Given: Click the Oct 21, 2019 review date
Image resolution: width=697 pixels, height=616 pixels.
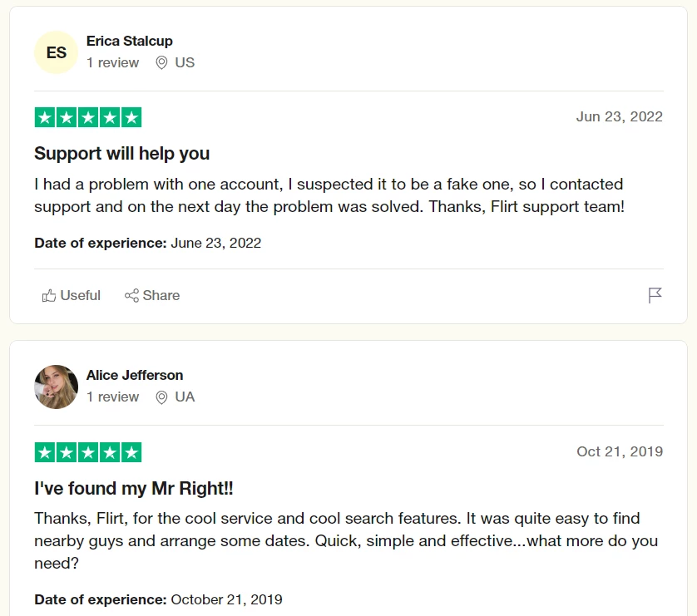Looking at the screenshot, I should (x=620, y=451).
